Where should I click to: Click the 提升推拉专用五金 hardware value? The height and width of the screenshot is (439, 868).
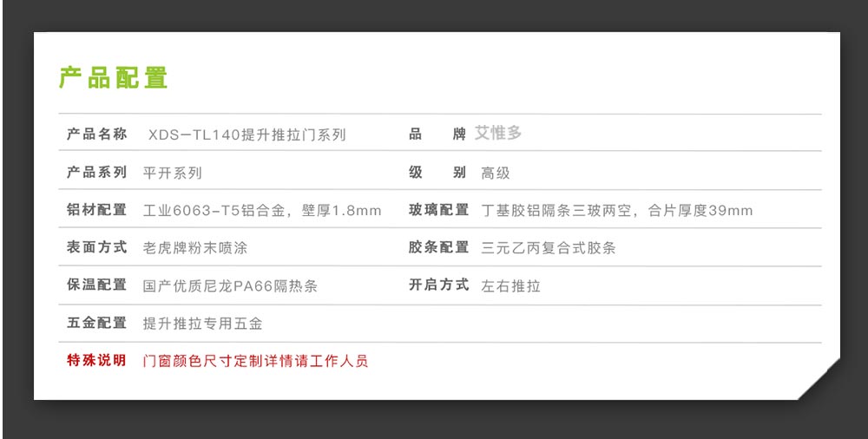tap(202, 324)
